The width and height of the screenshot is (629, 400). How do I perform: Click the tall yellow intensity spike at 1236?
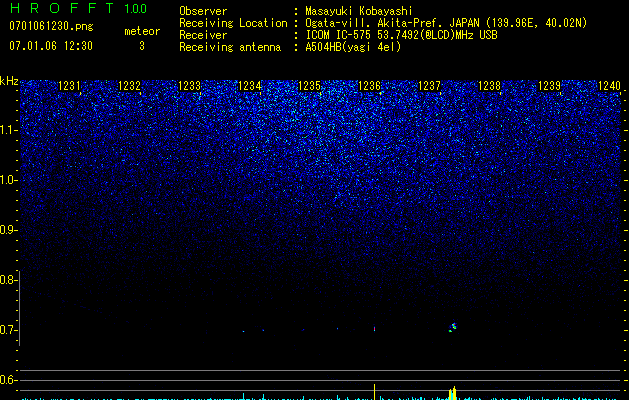375,392
